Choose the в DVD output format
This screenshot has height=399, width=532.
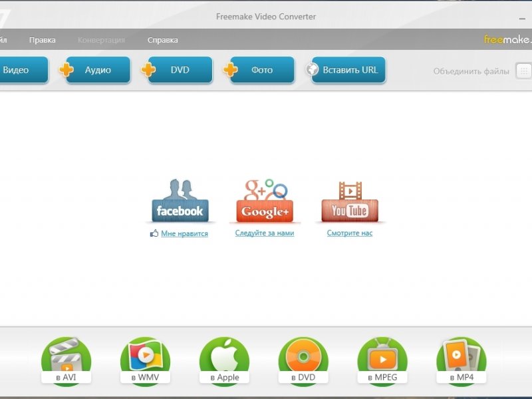pos(303,361)
